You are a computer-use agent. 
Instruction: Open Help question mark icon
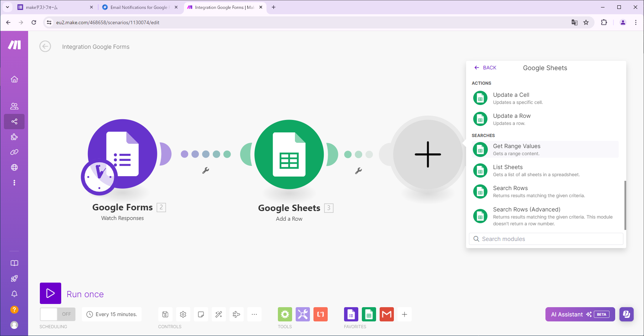click(14, 310)
